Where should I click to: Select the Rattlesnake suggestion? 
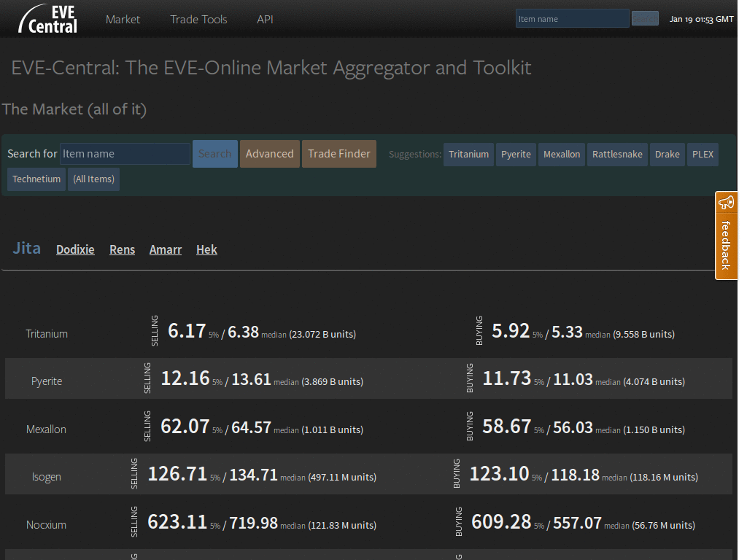coord(617,155)
